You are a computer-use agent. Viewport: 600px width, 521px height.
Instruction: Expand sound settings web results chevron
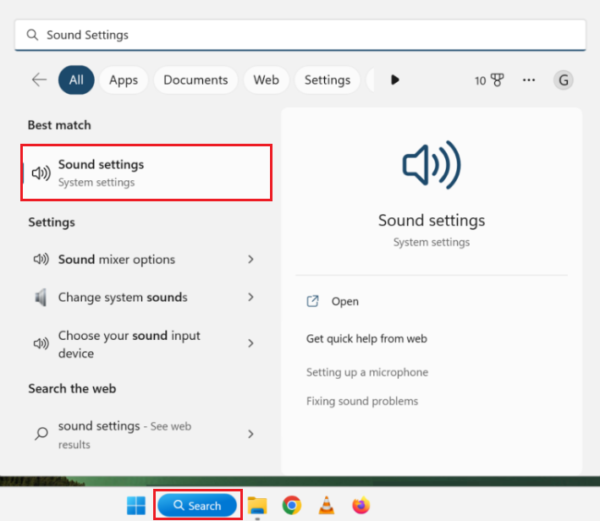251,434
